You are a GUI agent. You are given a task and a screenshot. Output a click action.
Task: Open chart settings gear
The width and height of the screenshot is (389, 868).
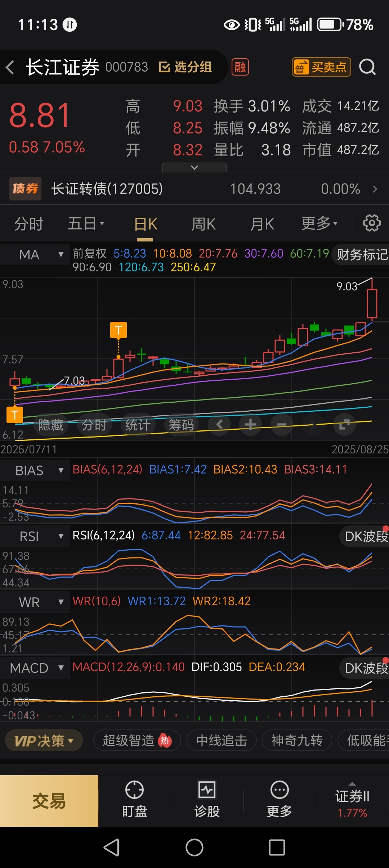[x=372, y=223]
